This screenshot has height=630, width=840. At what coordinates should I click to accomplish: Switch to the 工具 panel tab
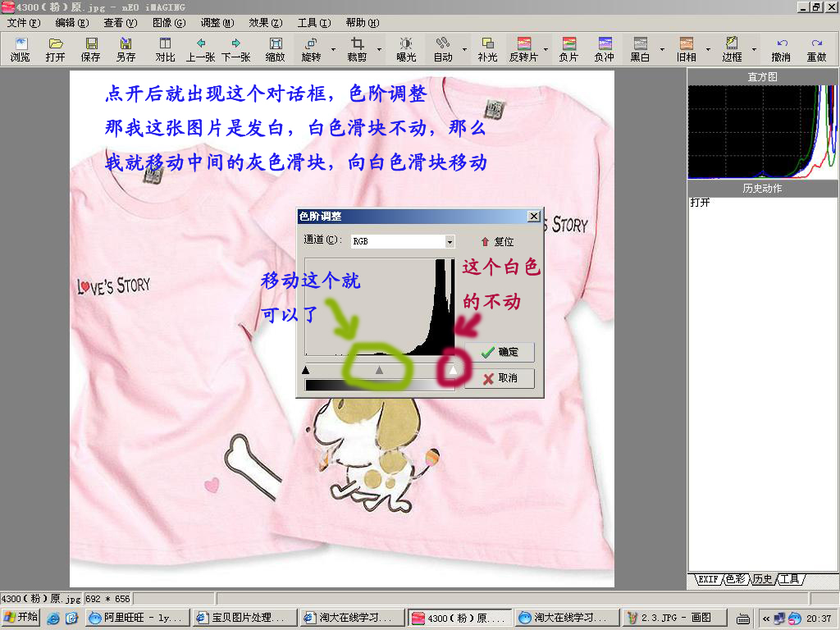[790, 579]
